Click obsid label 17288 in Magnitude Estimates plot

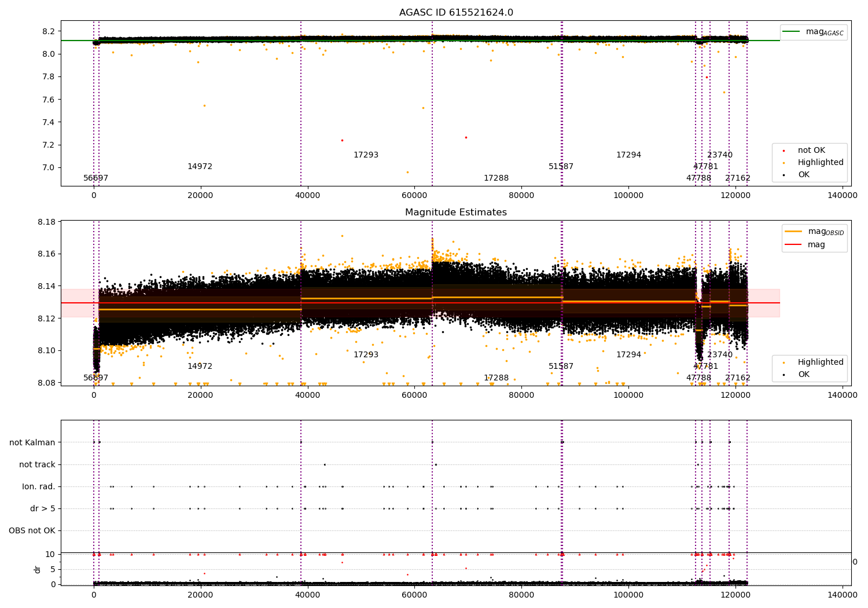[x=496, y=378]
